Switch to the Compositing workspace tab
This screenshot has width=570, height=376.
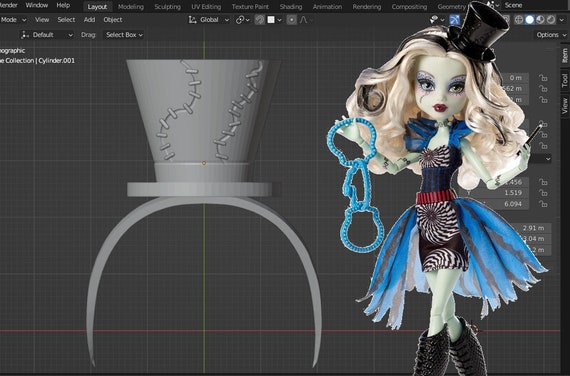click(x=410, y=7)
